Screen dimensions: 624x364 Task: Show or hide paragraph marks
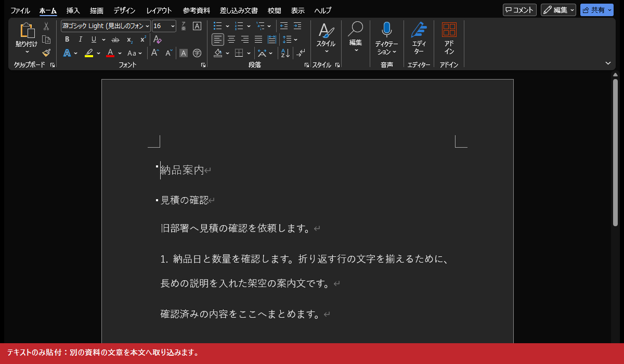pyautogui.click(x=301, y=53)
